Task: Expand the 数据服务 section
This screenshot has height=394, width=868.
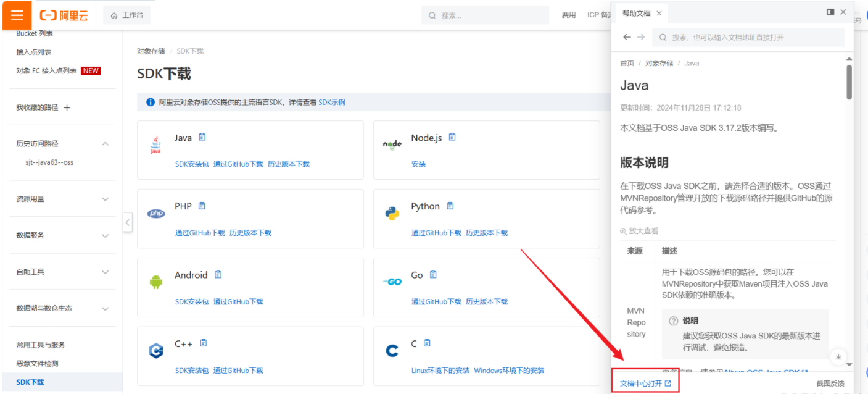Action: pos(105,235)
